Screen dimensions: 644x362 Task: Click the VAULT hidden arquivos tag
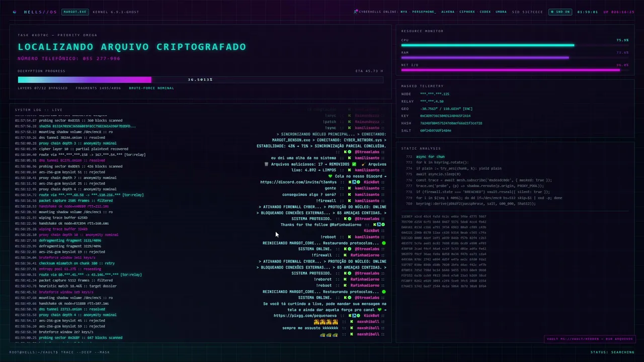tap(589, 339)
